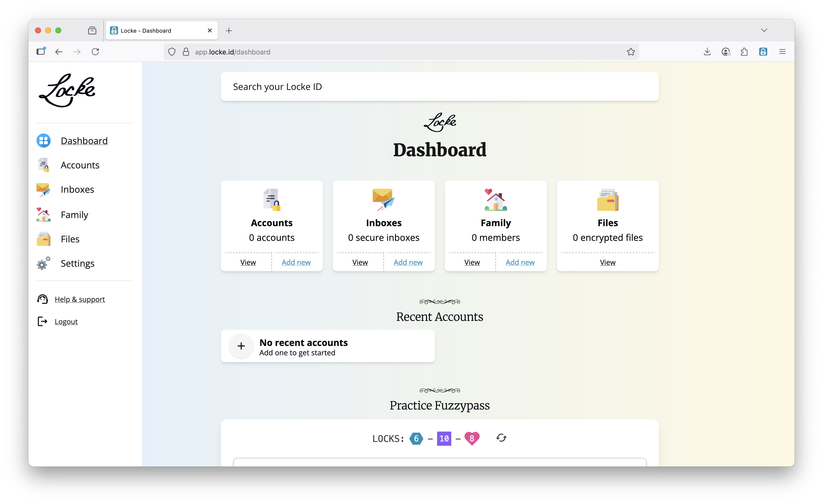Image resolution: width=823 pixels, height=504 pixels.
Task: Click Add new on the Accounts card
Action: coord(296,262)
